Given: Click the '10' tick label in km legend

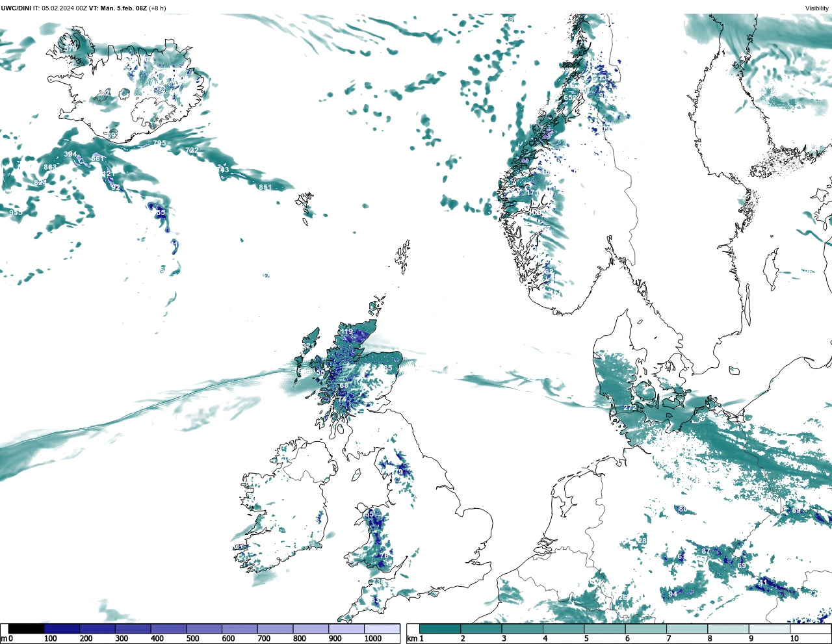Looking at the screenshot, I should click(x=794, y=639).
